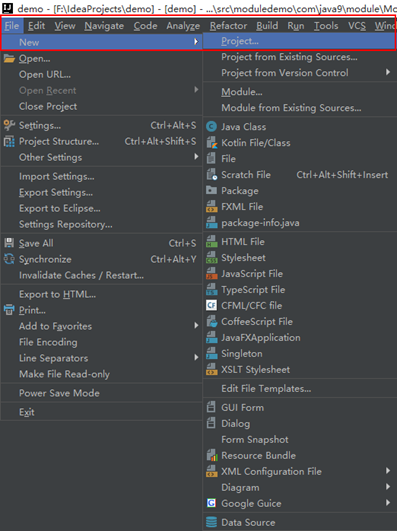Open the Build menu
The width and height of the screenshot is (397, 531).
coord(267,26)
